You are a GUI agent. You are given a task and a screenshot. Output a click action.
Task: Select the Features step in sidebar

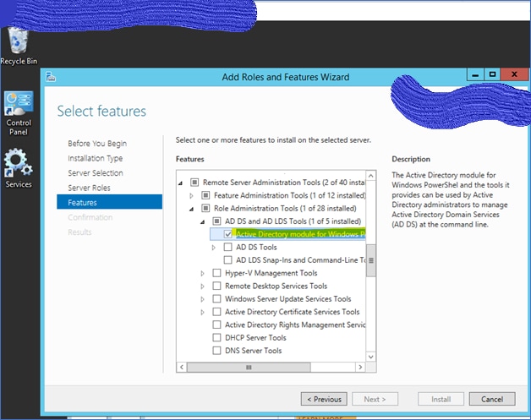109,202
